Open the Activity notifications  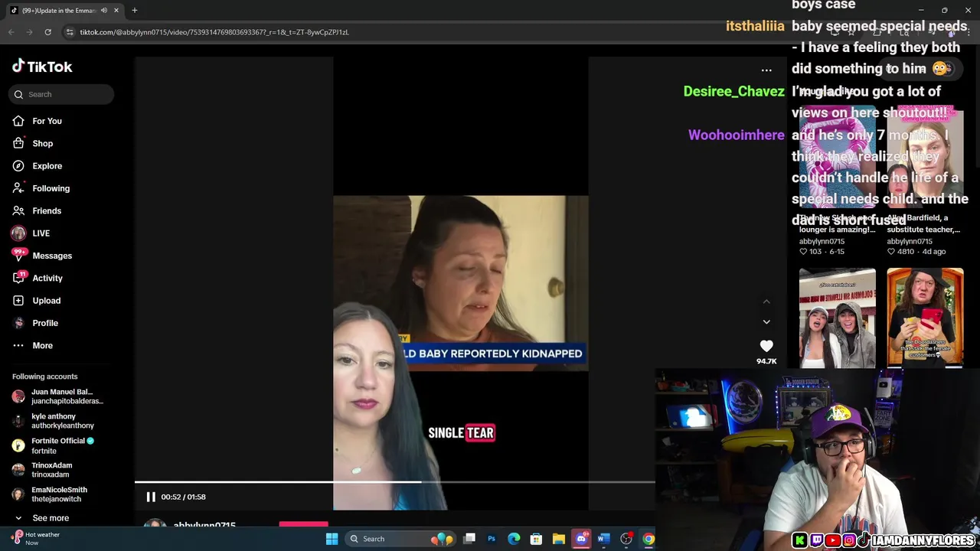(47, 278)
